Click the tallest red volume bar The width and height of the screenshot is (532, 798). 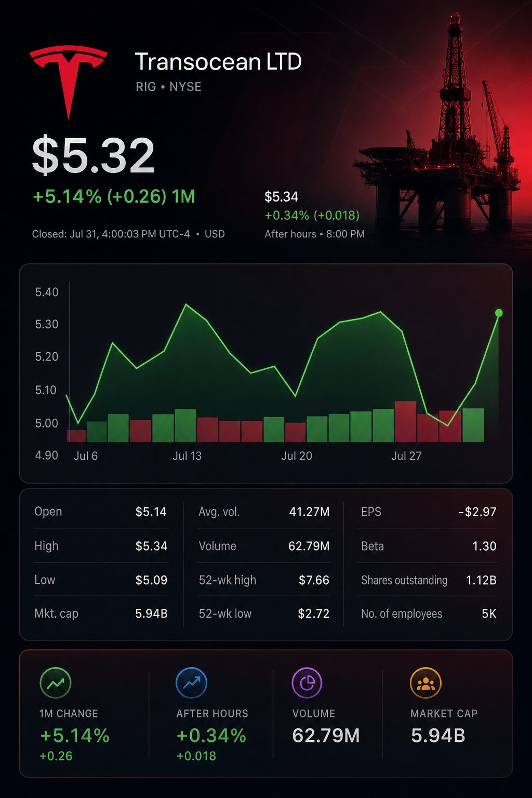(405, 421)
